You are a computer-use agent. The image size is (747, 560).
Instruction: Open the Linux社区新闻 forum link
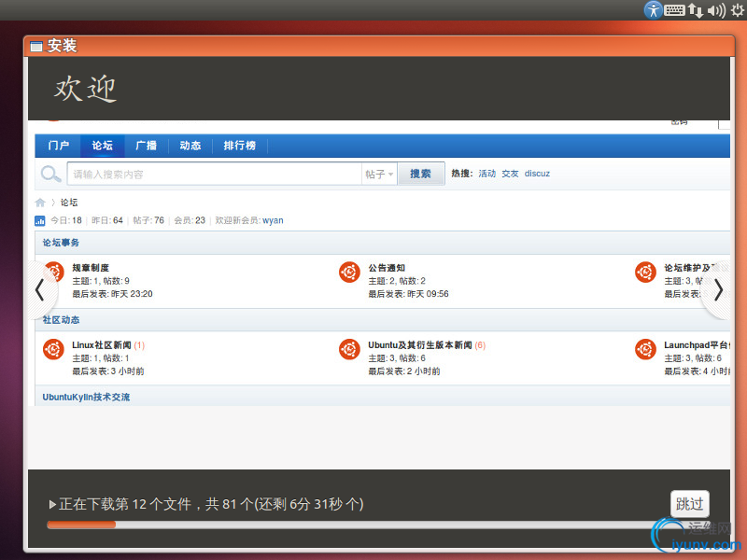pyautogui.click(x=102, y=345)
